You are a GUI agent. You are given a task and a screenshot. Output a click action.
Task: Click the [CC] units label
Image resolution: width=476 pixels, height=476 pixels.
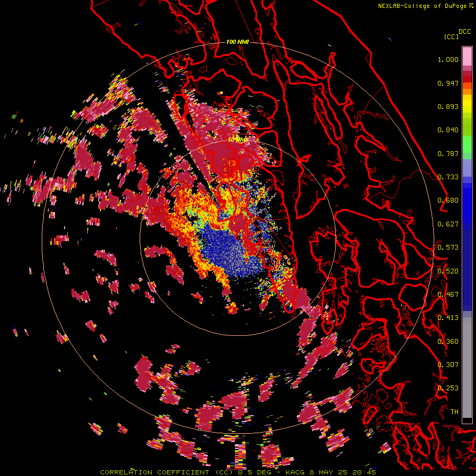click(x=451, y=36)
